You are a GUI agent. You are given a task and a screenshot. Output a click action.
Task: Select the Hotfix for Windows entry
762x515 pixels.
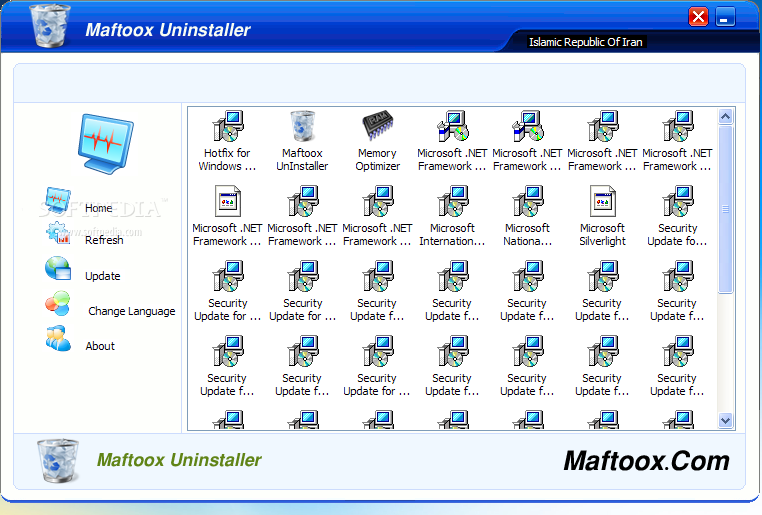(x=227, y=141)
